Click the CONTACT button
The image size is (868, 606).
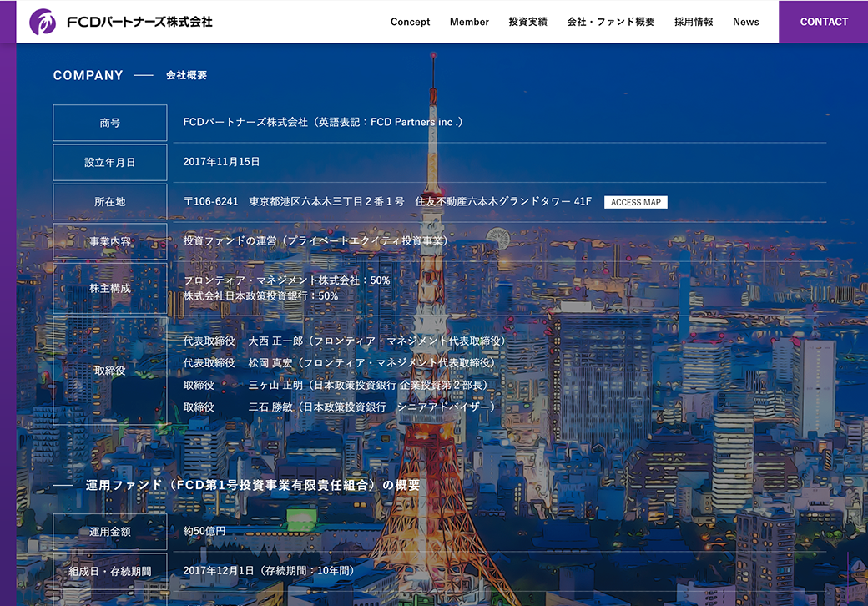(824, 22)
